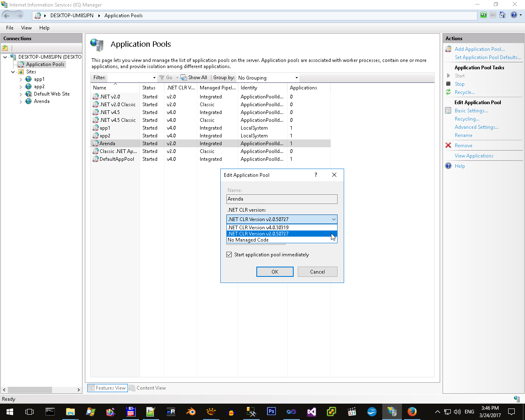Click the DefaultAppPool row icon

[96, 159]
